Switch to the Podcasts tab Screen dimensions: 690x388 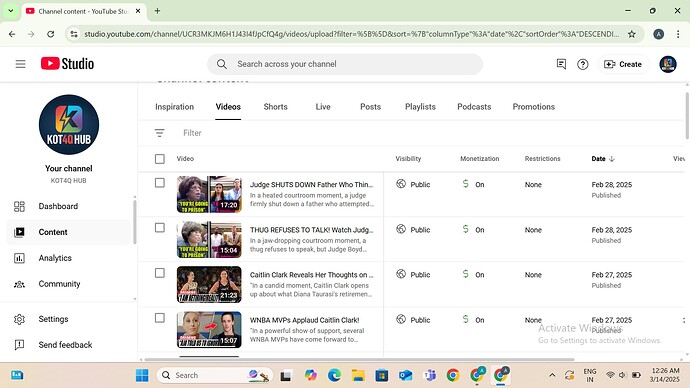pos(474,107)
